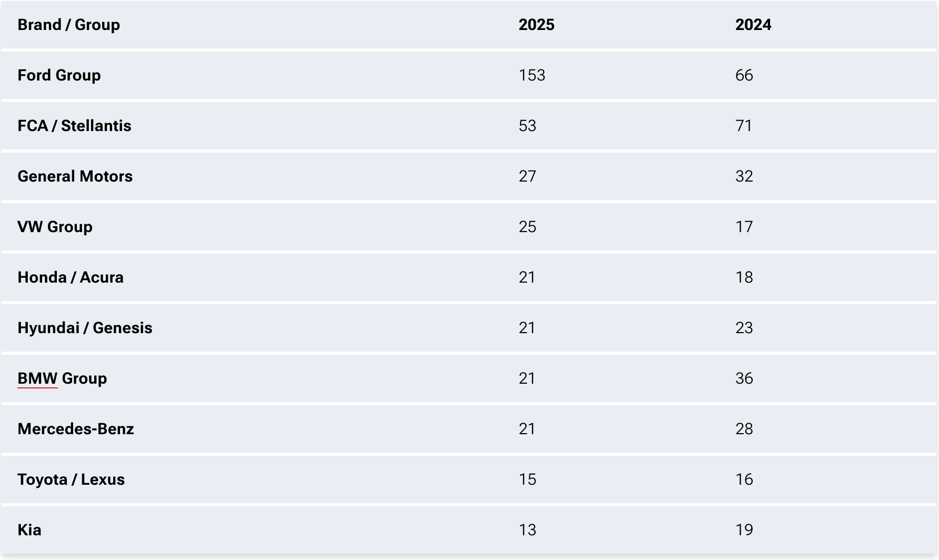The width and height of the screenshot is (939, 560).
Task: Click the Brand / Group column header
Action: (x=69, y=25)
